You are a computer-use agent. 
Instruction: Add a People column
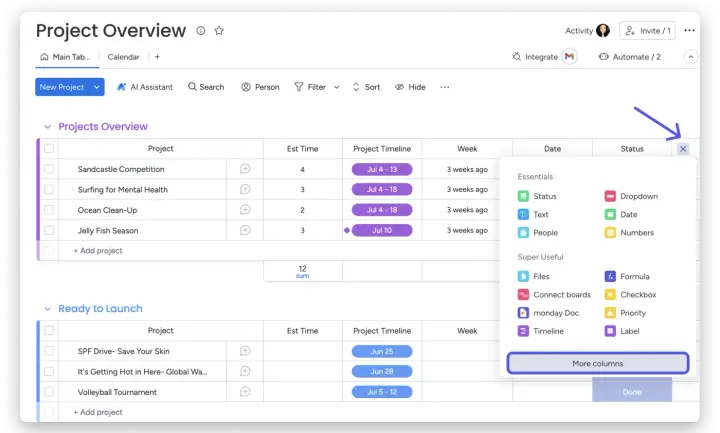point(537,233)
